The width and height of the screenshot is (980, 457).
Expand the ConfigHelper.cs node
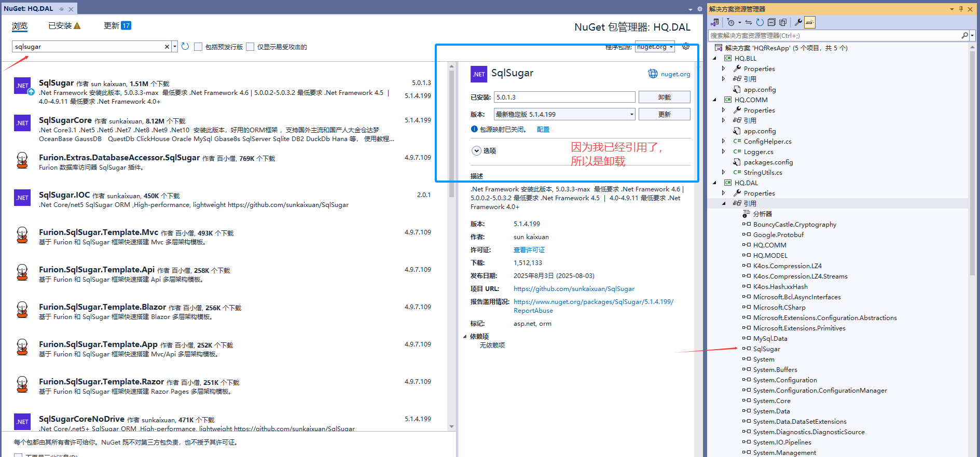tap(724, 141)
